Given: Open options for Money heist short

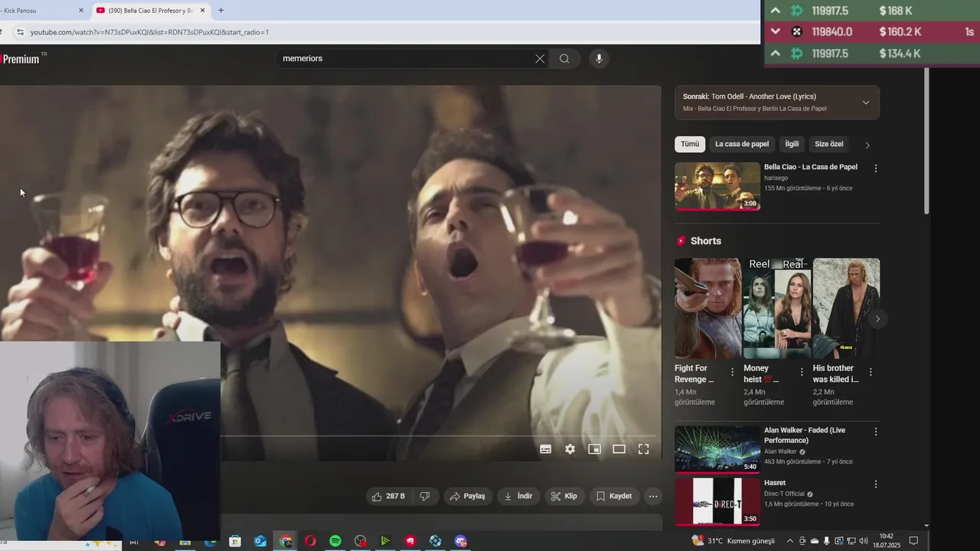Looking at the screenshot, I should [x=802, y=372].
